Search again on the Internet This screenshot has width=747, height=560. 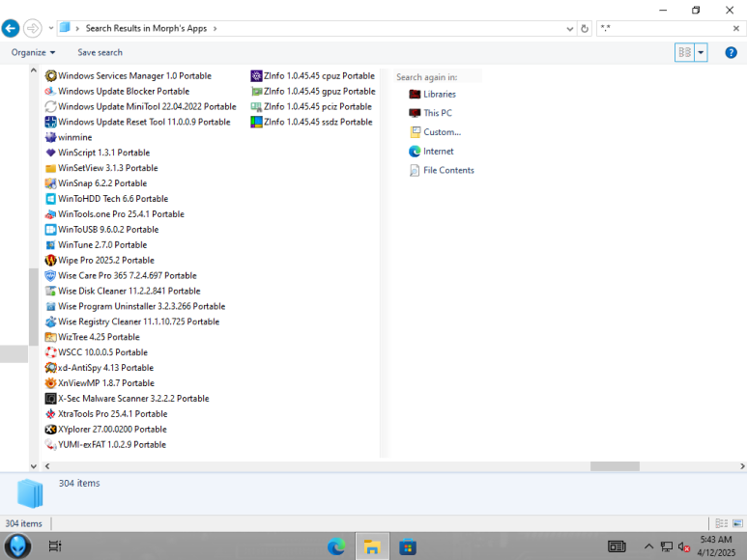[431, 152]
